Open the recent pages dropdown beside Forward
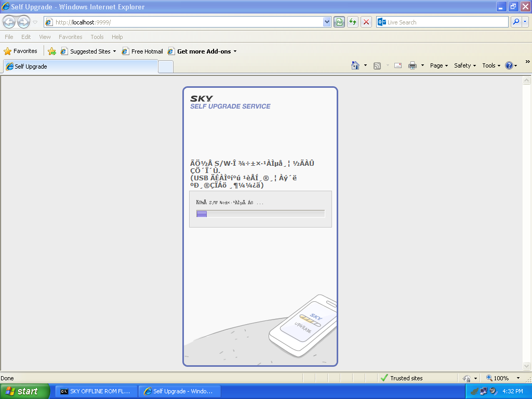This screenshot has height=399, width=532. point(35,22)
